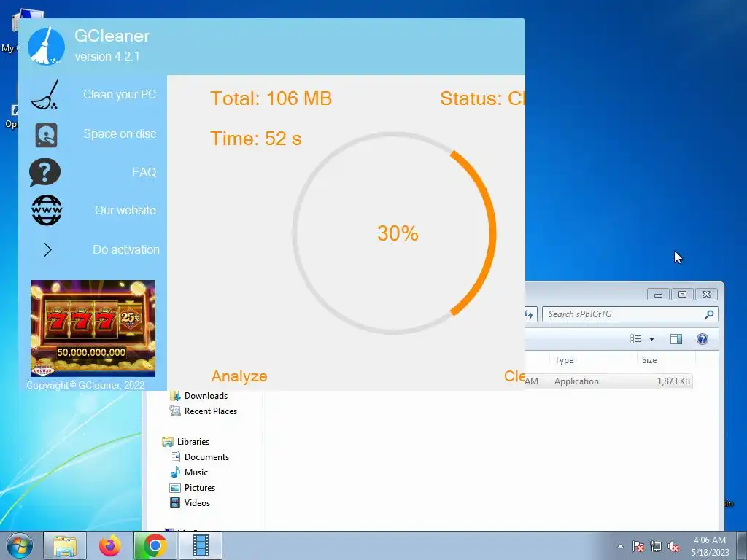The width and height of the screenshot is (747, 560).
Task: Visit Our website link in sidebar
Action: (x=125, y=210)
